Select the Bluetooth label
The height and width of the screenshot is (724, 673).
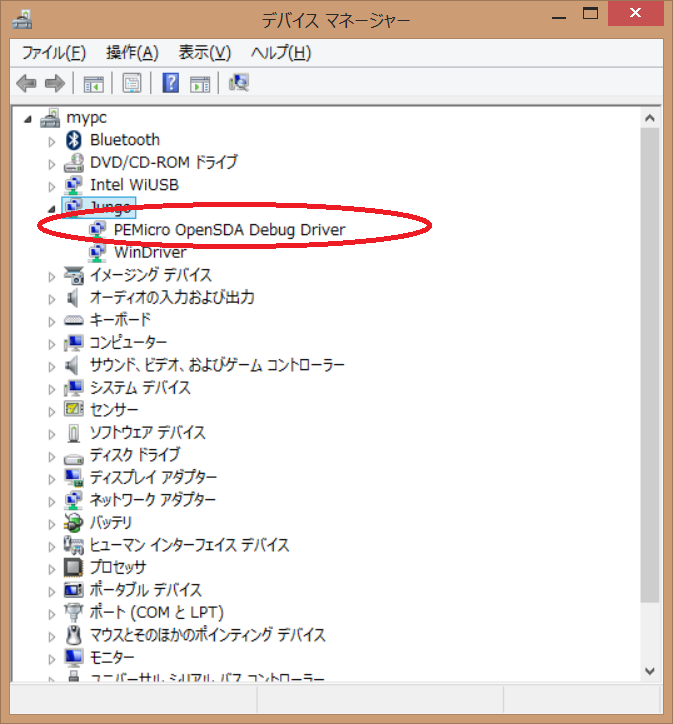[125, 139]
